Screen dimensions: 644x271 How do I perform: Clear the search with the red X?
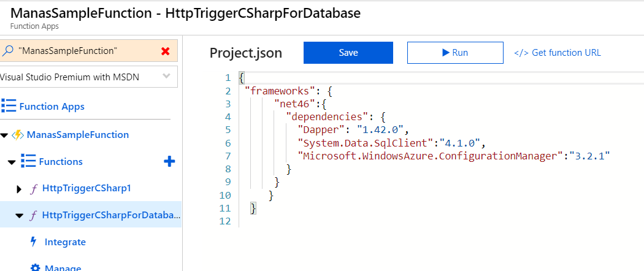pos(166,51)
